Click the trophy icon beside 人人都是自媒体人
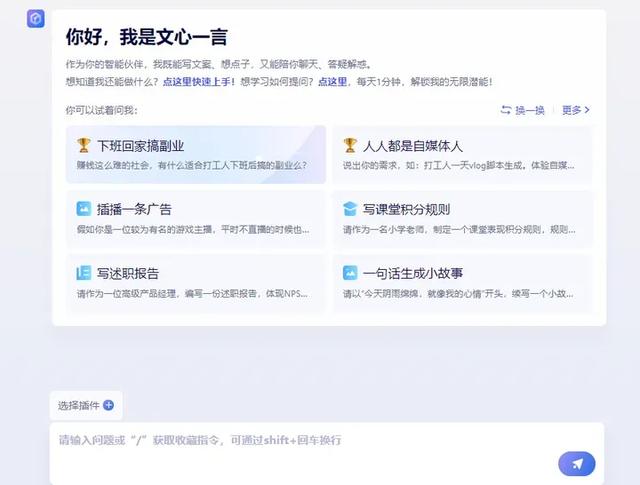Image resolution: width=640 pixels, height=485 pixels. tap(350, 145)
